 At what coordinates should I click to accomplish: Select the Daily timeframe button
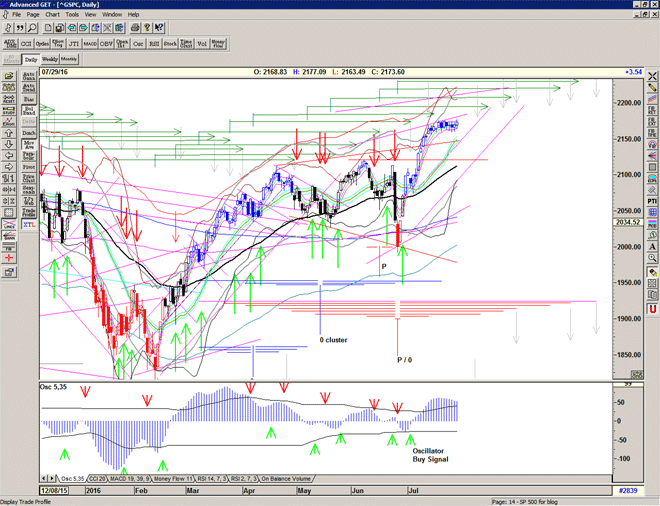coord(31,60)
